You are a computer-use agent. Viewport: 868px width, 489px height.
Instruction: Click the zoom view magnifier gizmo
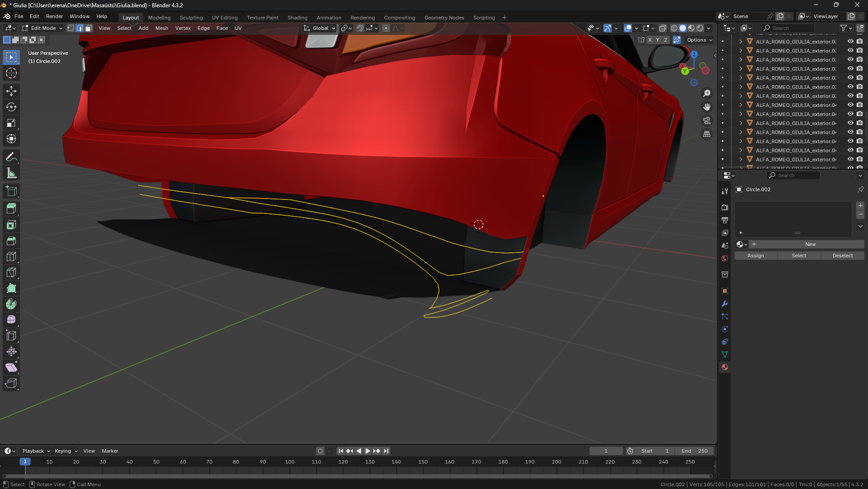pyautogui.click(x=706, y=93)
